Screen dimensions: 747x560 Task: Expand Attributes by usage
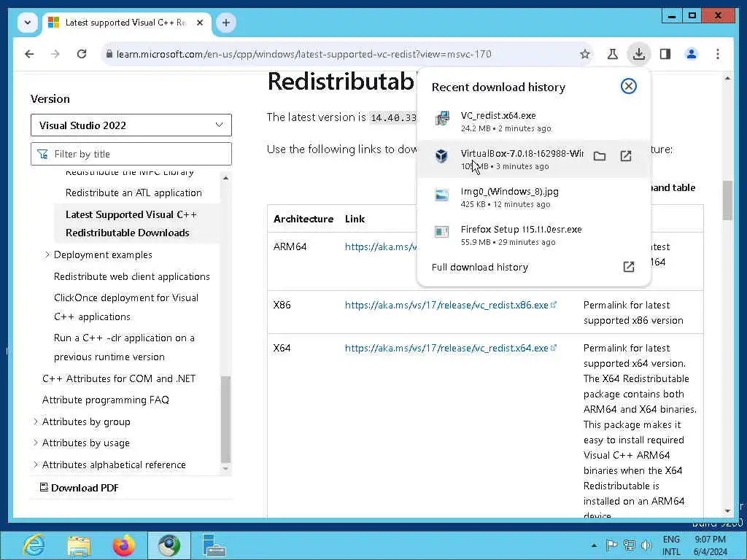(35, 443)
